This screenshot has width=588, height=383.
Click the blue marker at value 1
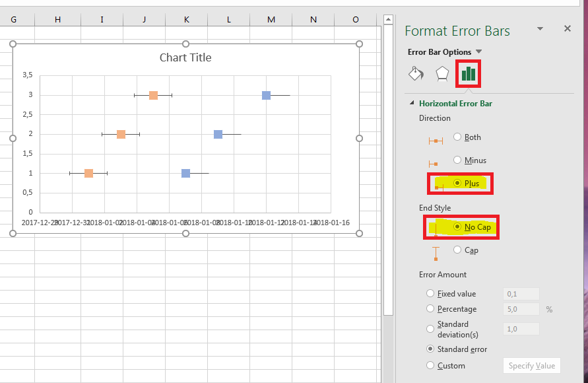coord(185,173)
